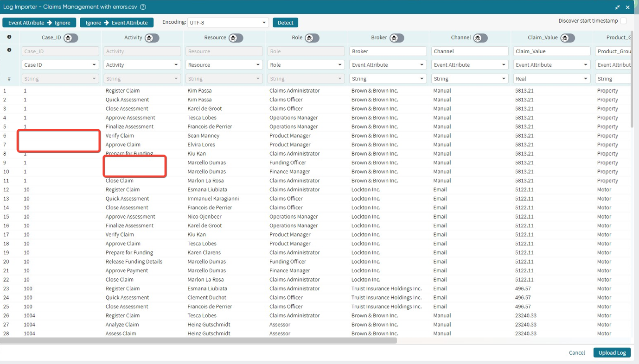Viewport: 639px width, 364px height.
Task: Open the Encoding UTF-8 dropdown
Action: coord(228,23)
